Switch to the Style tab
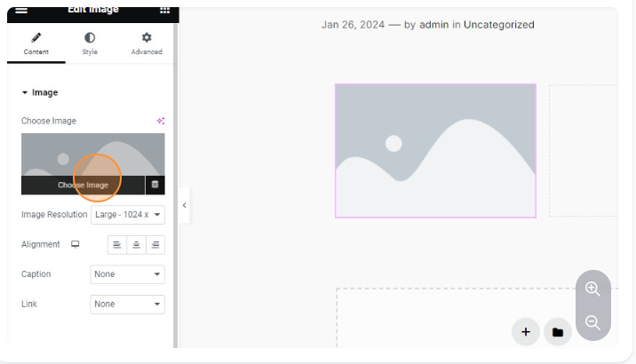636x364 pixels. click(90, 44)
